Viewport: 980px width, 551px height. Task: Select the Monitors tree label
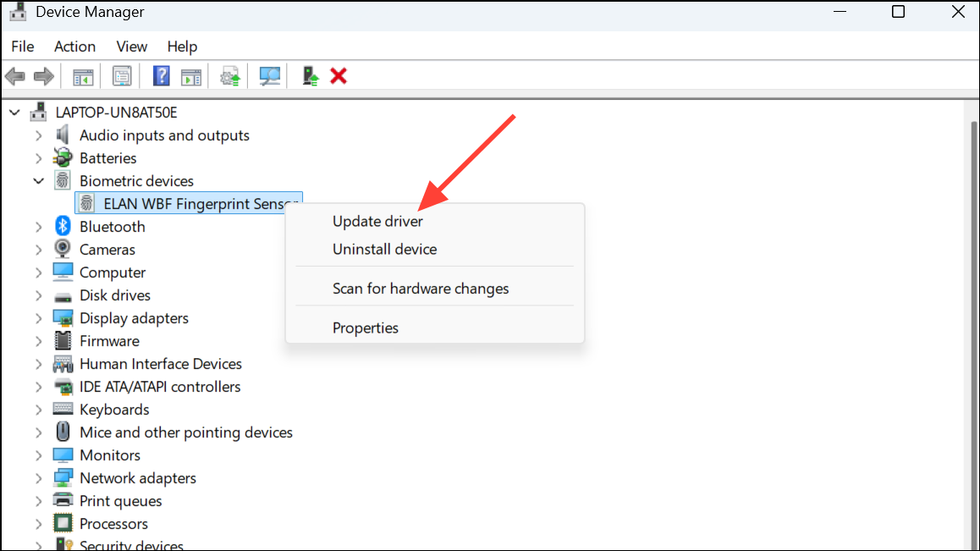tap(110, 455)
